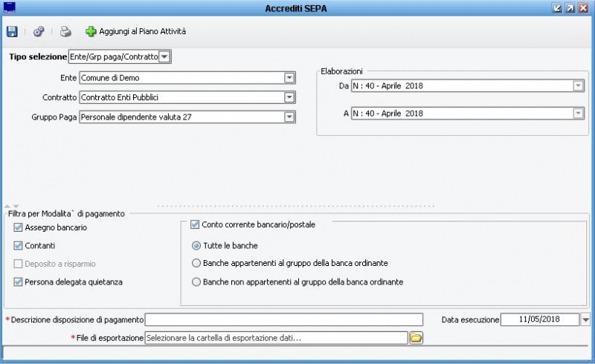Select Banche appartenenti al gruppo radio button
The height and width of the screenshot is (364, 595).
196,263
